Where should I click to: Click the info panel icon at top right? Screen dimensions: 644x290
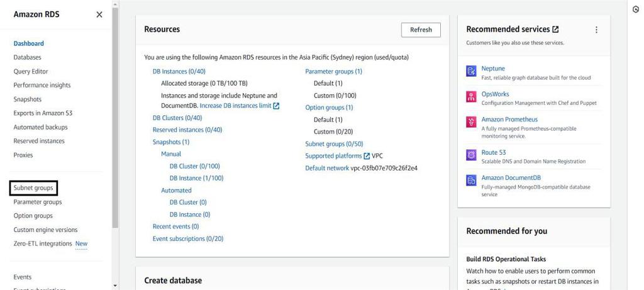click(x=635, y=9)
